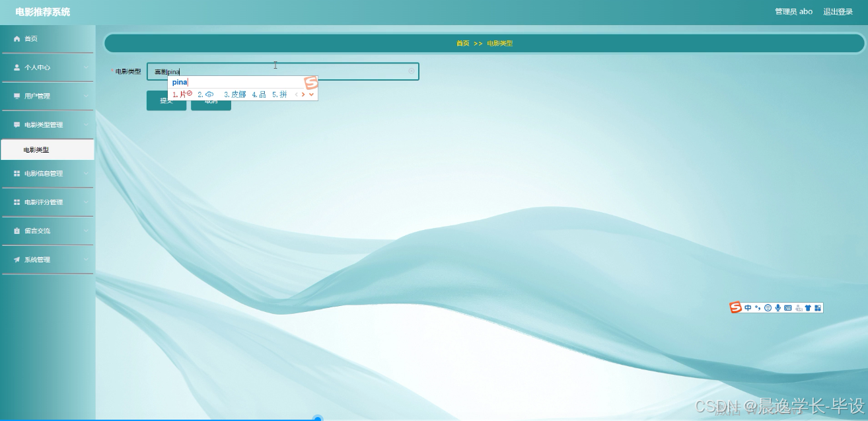Open the 留言交流 sidebar menu
Image resolution: width=868 pixels, height=421 pixels.
(x=47, y=231)
